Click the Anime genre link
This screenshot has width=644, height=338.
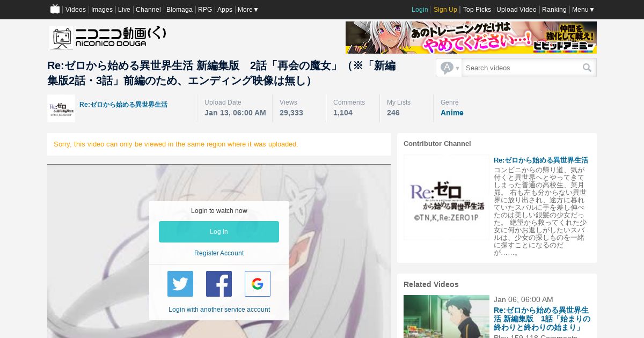(x=452, y=113)
